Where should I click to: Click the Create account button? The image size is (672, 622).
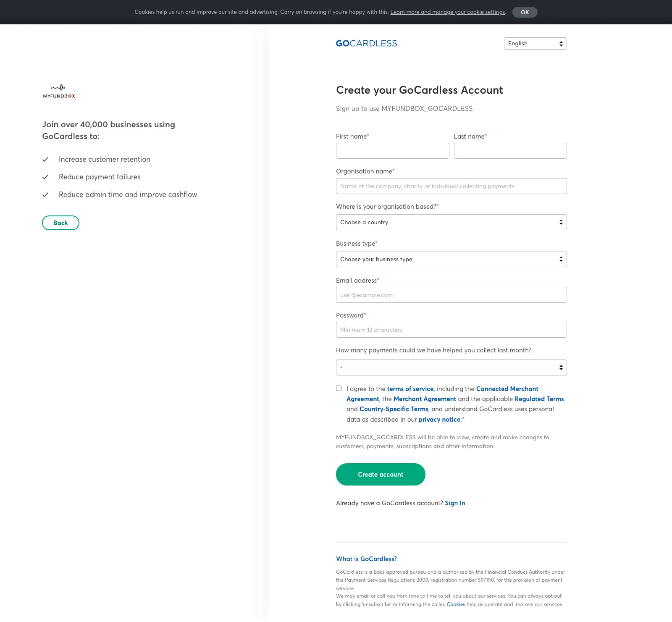point(381,474)
